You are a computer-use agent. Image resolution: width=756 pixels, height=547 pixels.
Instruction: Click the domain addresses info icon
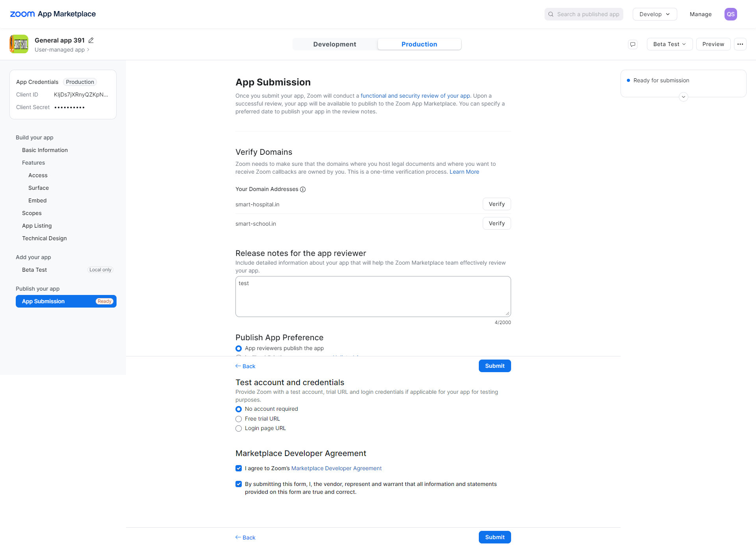tap(303, 189)
